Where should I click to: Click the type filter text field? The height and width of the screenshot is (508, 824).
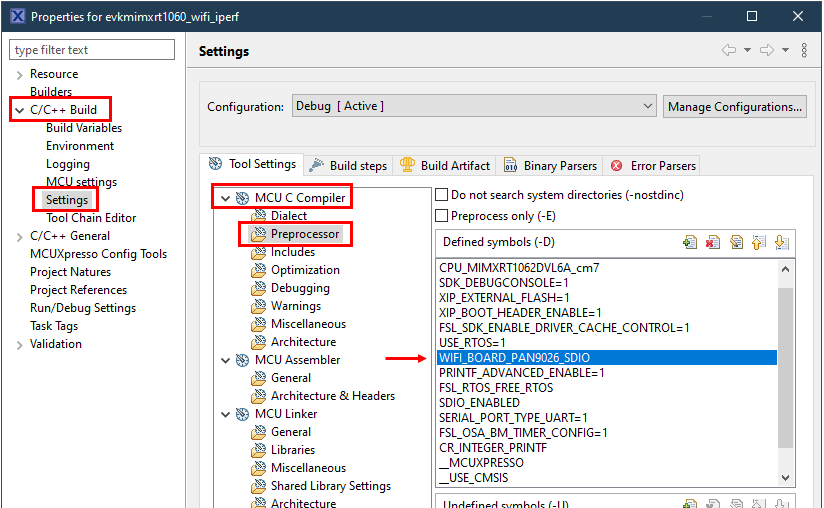[x=92, y=50]
